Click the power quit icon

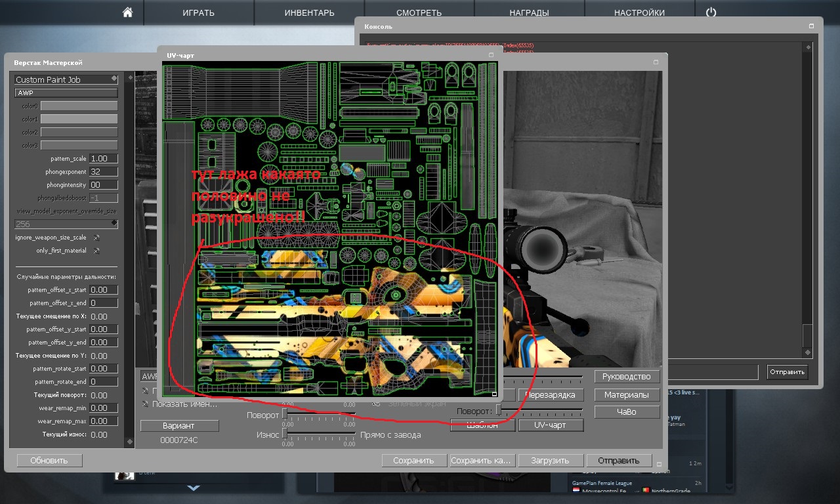711,12
